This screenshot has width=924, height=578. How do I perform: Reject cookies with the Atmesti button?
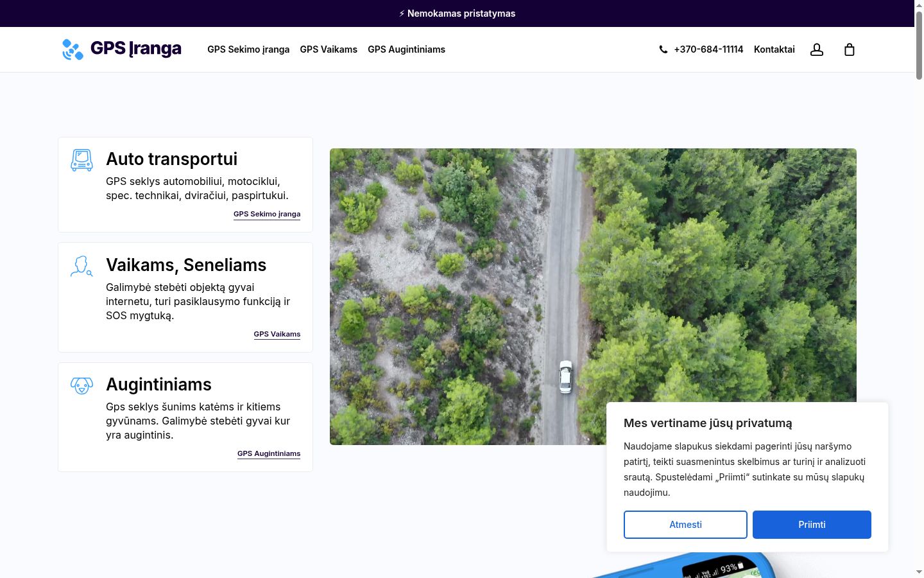coord(685,525)
